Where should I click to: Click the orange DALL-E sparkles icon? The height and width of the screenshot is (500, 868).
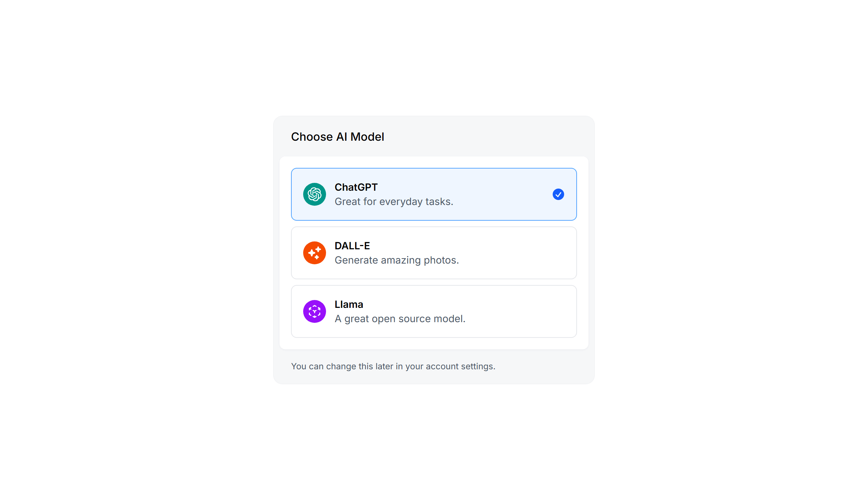click(314, 253)
